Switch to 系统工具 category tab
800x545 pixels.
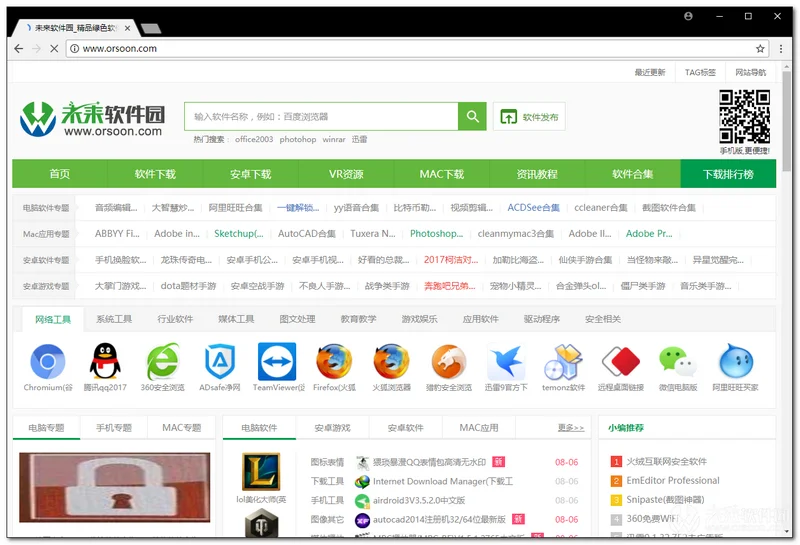[x=114, y=319]
